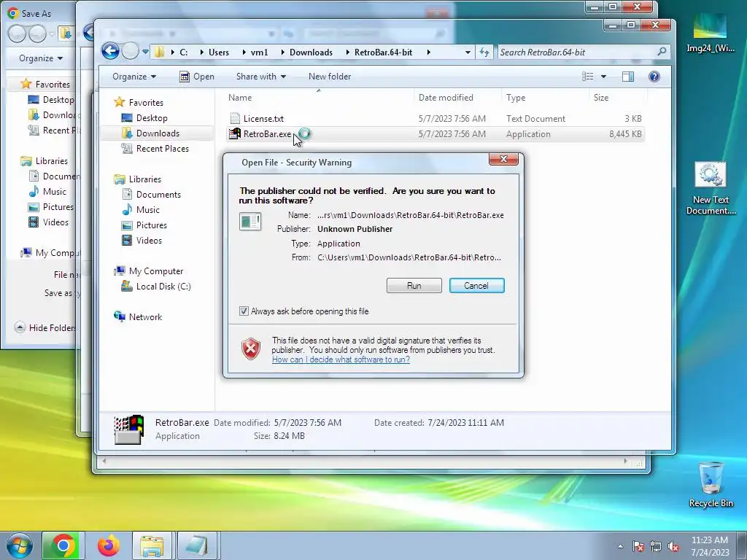Screen dimensions: 747x560
Task: Open the Organize menu in RetroBar Explorer window
Action: coord(134,77)
